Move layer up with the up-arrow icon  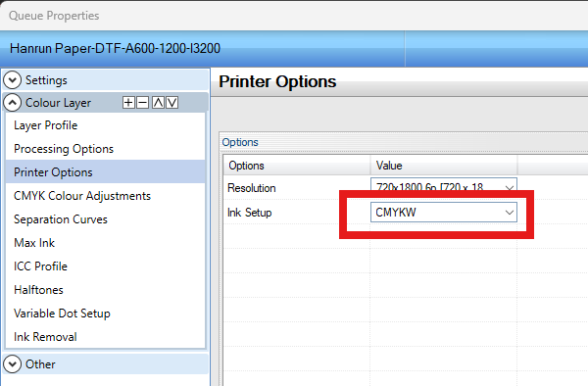coord(158,102)
